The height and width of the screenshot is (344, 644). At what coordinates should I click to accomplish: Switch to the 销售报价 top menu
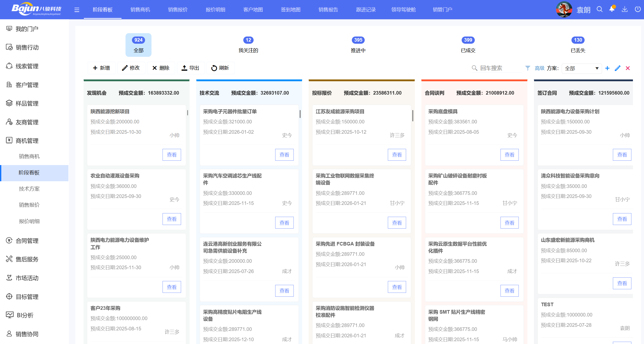click(177, 10)
